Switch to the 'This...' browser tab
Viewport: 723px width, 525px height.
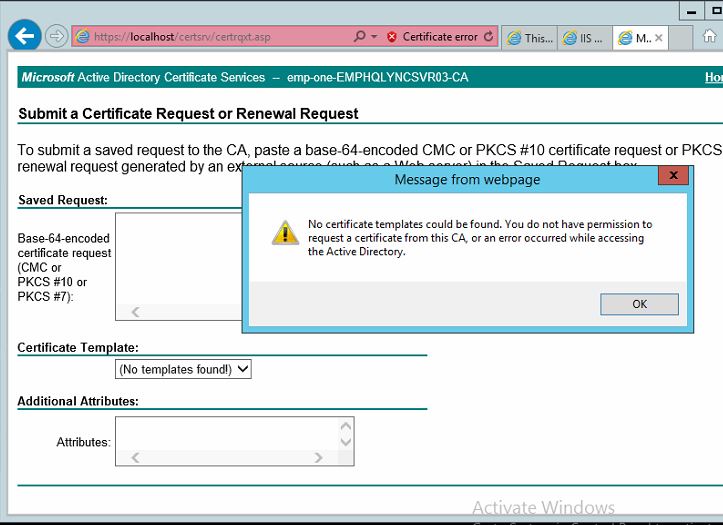tap(529, 38)
